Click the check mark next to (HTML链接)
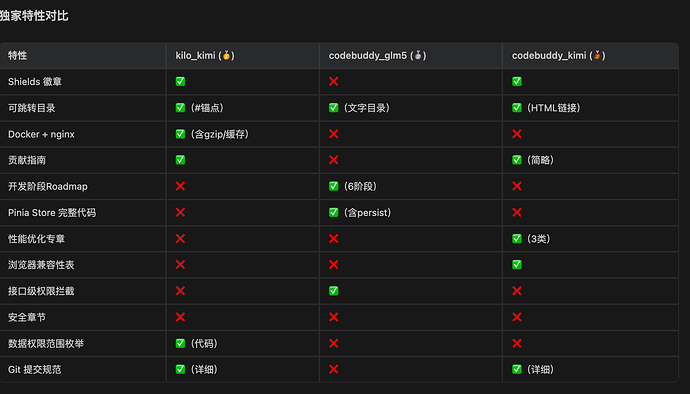Viewport: 690px width, 394px height. click(x=517, y=108)
